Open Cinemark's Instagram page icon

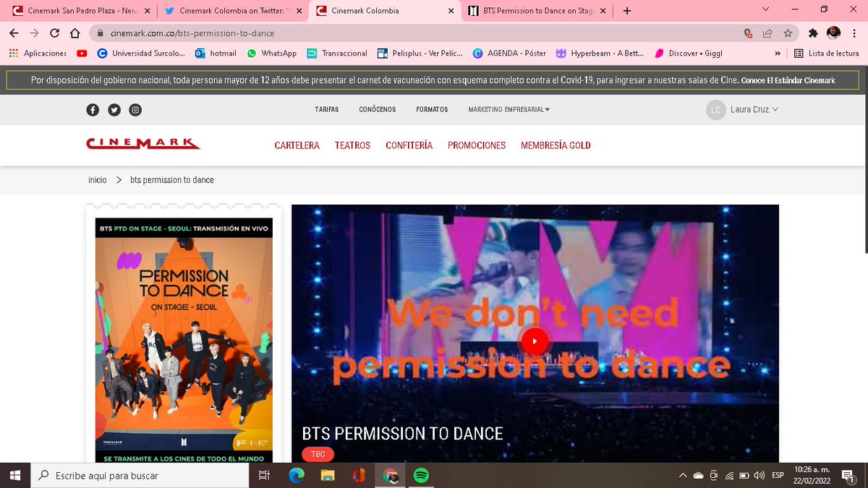click(135, 110)
